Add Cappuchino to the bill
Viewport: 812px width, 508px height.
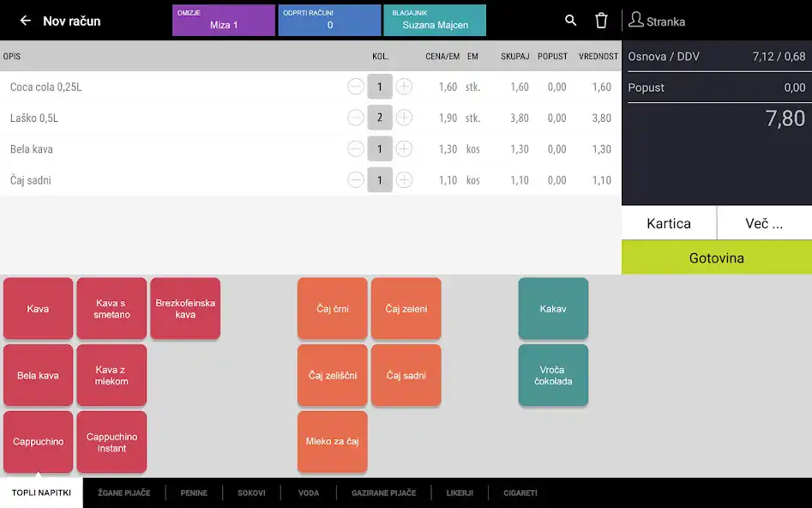coord(39,442)
